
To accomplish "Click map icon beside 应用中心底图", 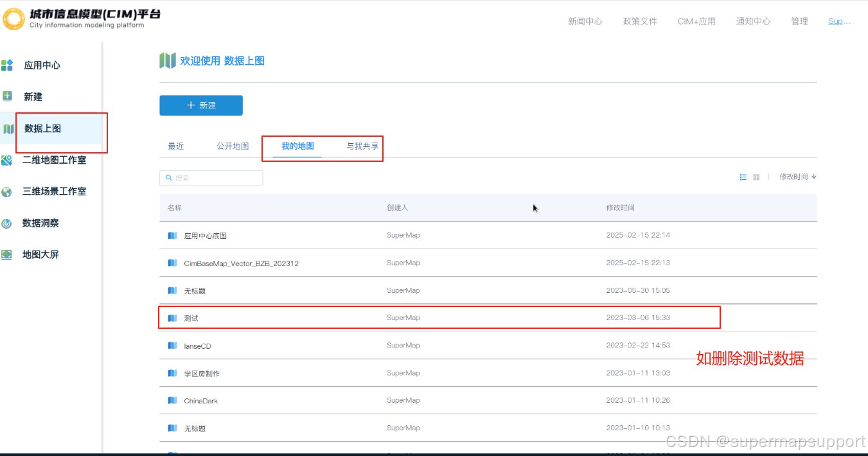I will click(x=172, y=236).
